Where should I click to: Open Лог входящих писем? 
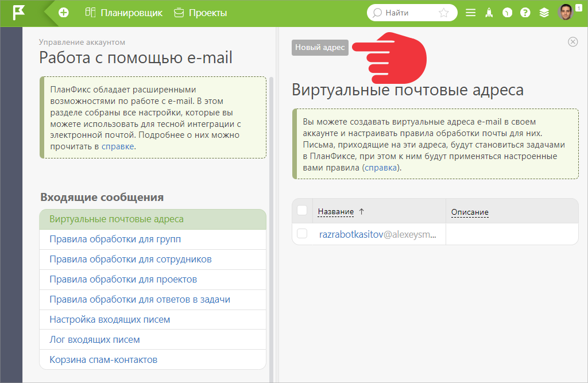click(x=153, y=339)
